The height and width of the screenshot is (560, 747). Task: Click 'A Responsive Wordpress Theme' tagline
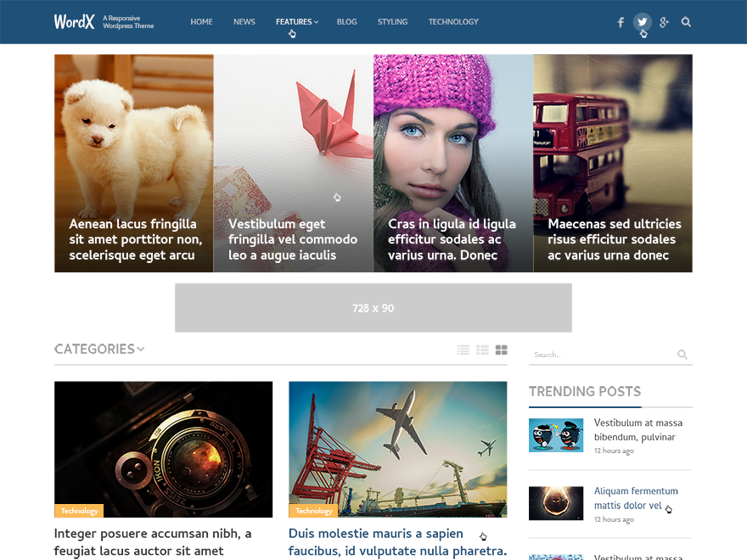128,22
